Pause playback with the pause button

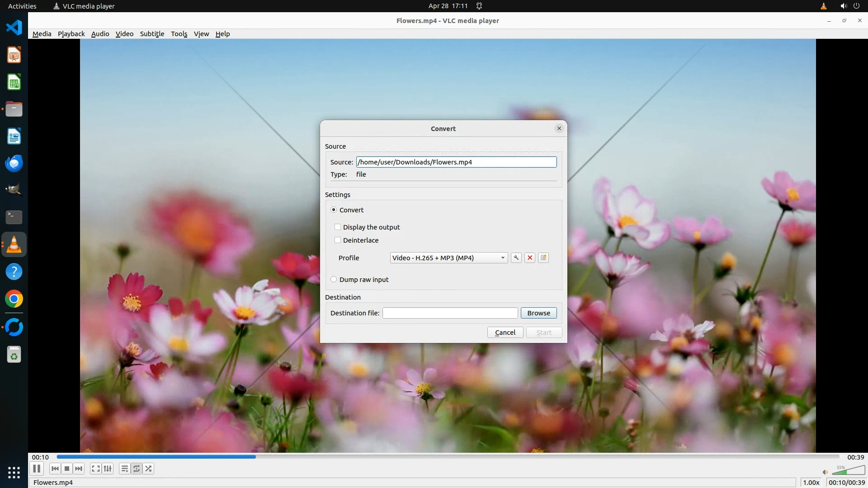[37, 469]
